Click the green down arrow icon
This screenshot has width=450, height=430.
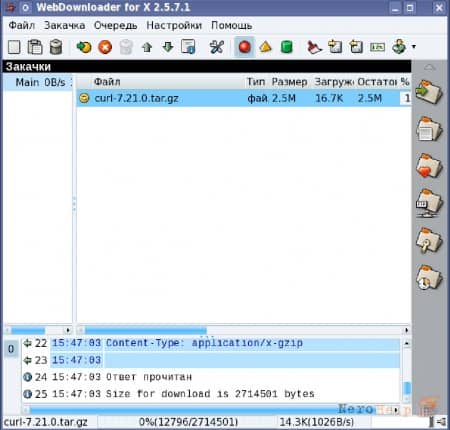pyautogui.click(x=168, y=47)
